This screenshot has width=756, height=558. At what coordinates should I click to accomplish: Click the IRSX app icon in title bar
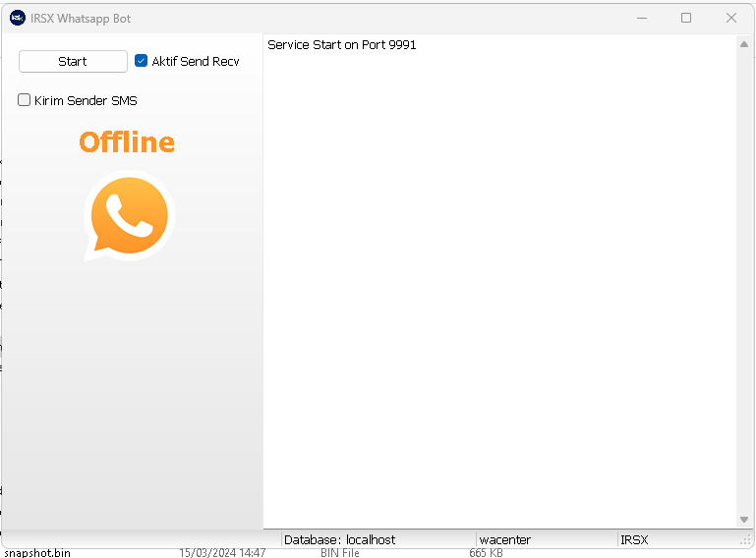point(18,19)
